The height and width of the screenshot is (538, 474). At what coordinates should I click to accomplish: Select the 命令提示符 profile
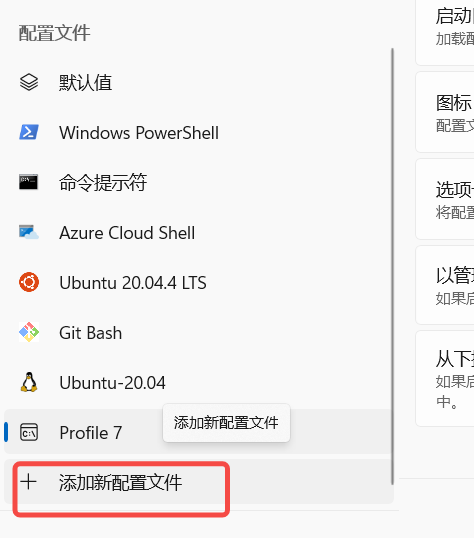point(198,182)
